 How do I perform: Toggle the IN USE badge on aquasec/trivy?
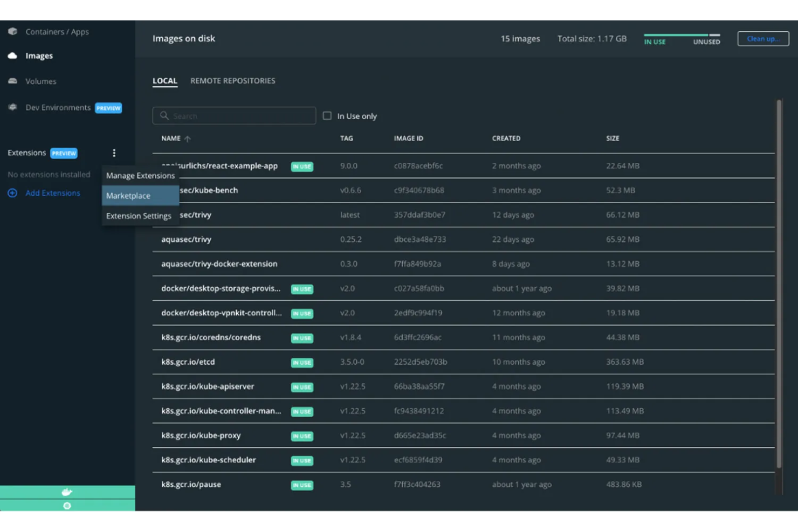(302, 239)
